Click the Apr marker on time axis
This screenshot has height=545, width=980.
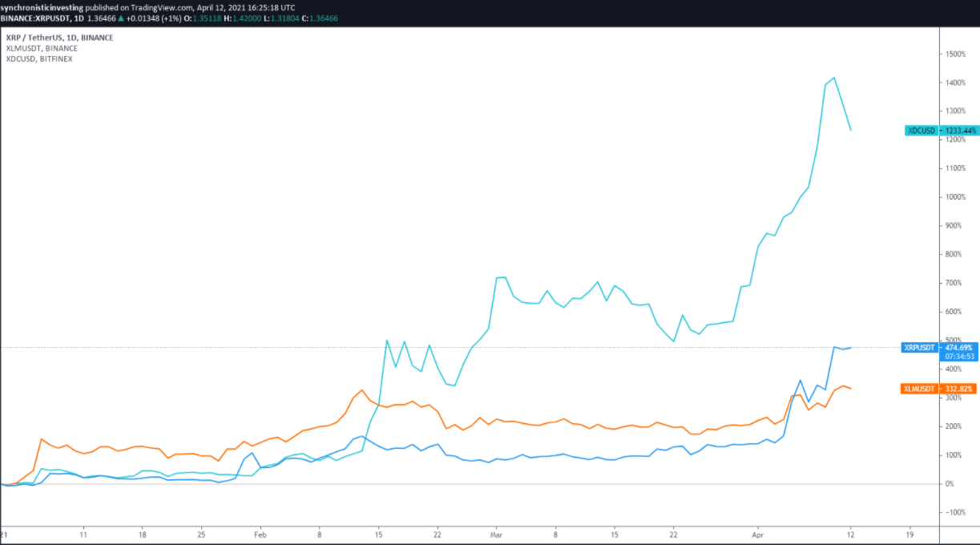point(756,532)
